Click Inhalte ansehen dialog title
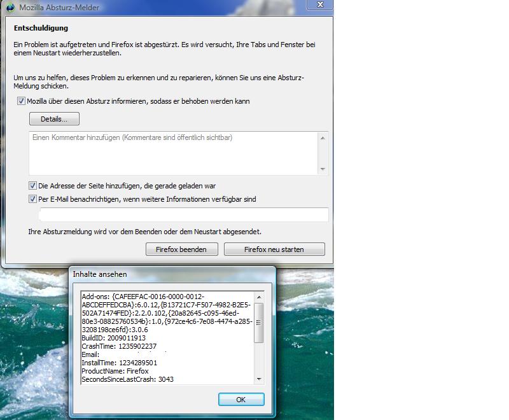Screen dimensions: 509x420 coord(100,274)
